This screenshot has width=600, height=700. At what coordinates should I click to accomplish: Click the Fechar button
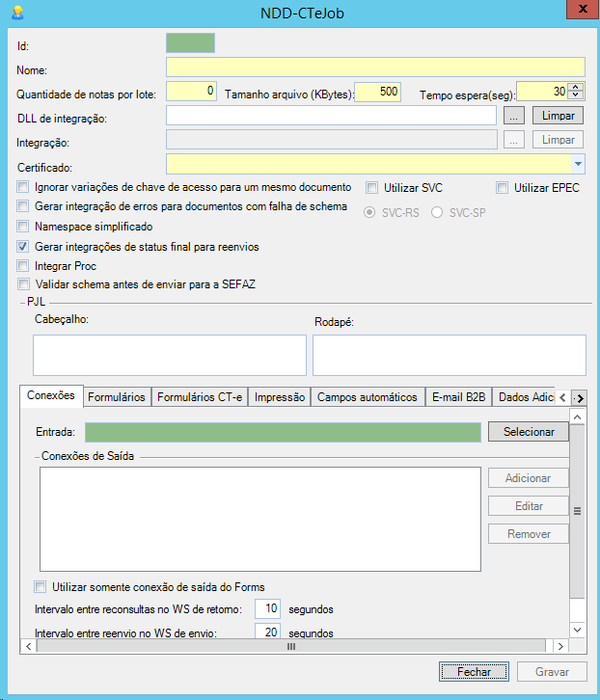pyautogui.click(x=474, y=672)
